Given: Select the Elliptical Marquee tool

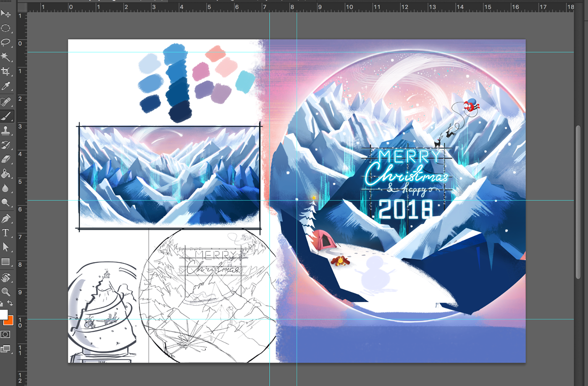Looking at the screenshot, I should pos(6,28).
